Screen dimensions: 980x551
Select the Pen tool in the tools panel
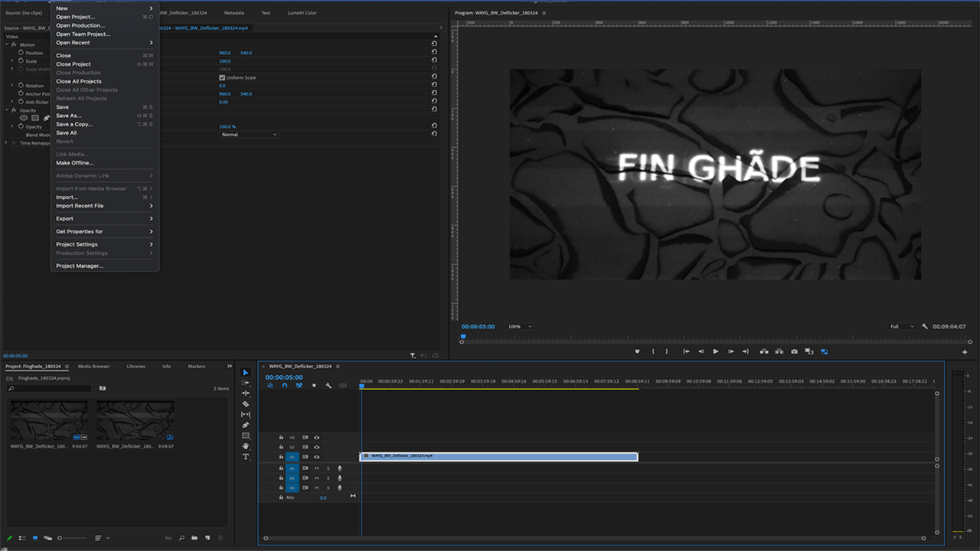246,425
